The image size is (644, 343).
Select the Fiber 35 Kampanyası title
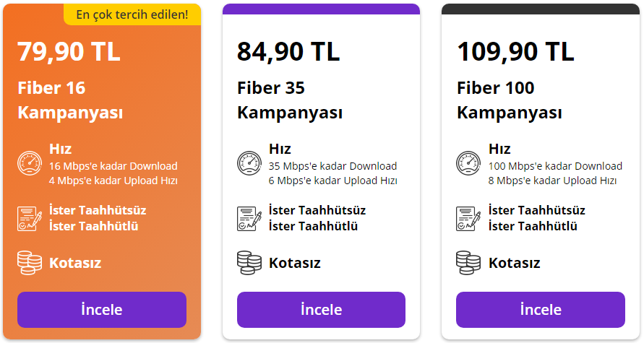click(x=289, y=100)
